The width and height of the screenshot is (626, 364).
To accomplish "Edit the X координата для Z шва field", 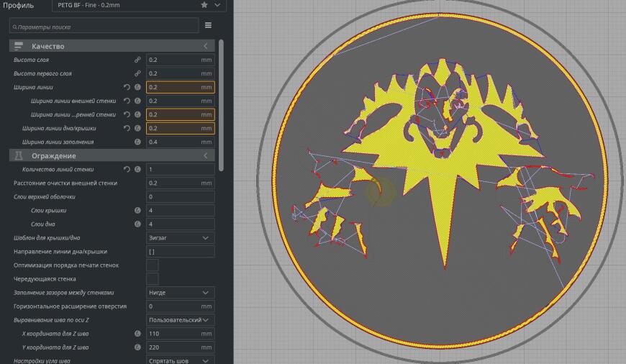I will pyautogui.click(x=180, y=334).
